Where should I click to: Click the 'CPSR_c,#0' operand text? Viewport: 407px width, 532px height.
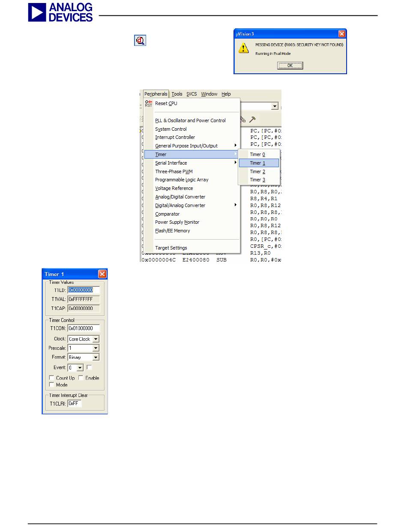click(x=266, y=246)
